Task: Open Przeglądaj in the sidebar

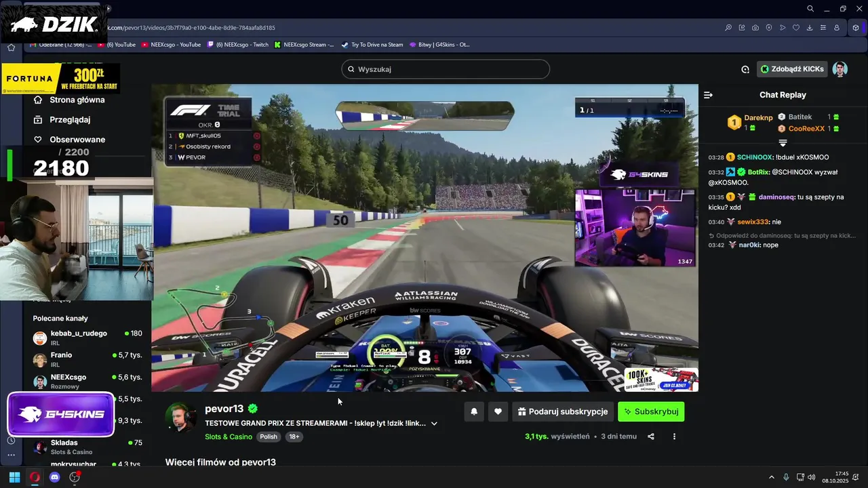Action: click(70, 119)
